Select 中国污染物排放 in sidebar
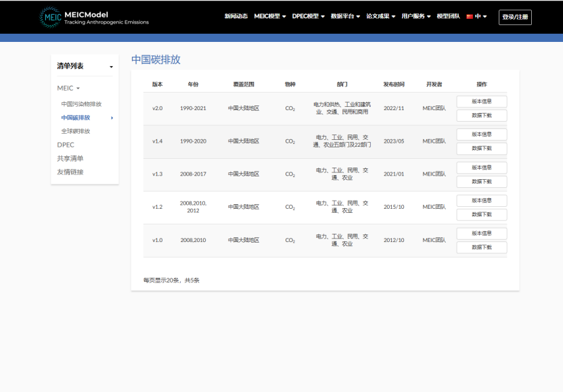The image size is (563, 392). (81, 104)
